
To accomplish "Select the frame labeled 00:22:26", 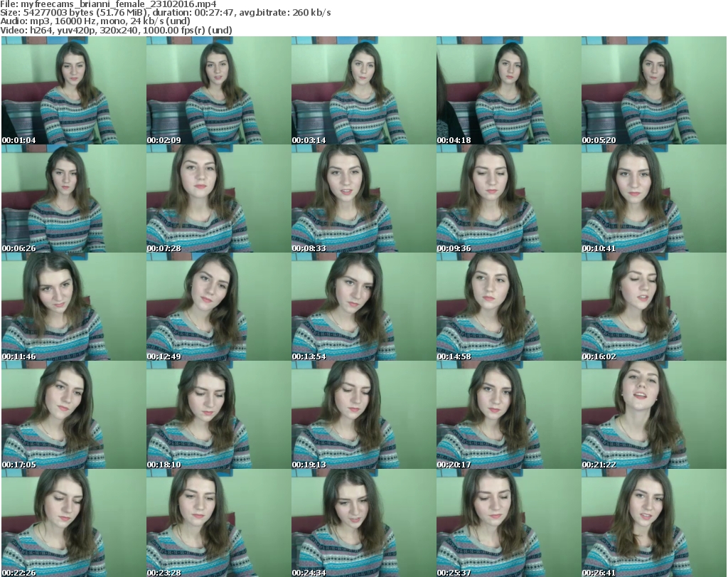I will [73, 523].
